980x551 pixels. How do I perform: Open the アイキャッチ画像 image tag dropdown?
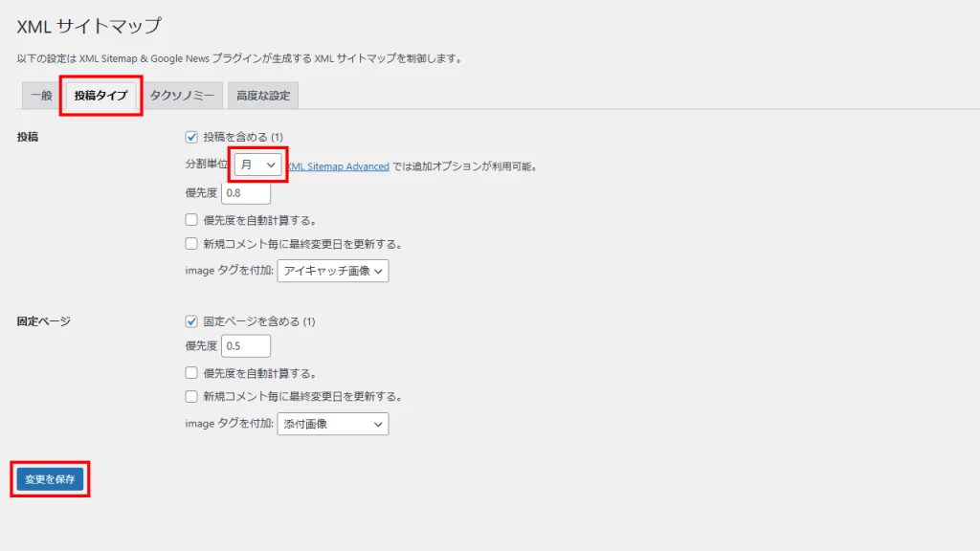click(x=333, y=271)
